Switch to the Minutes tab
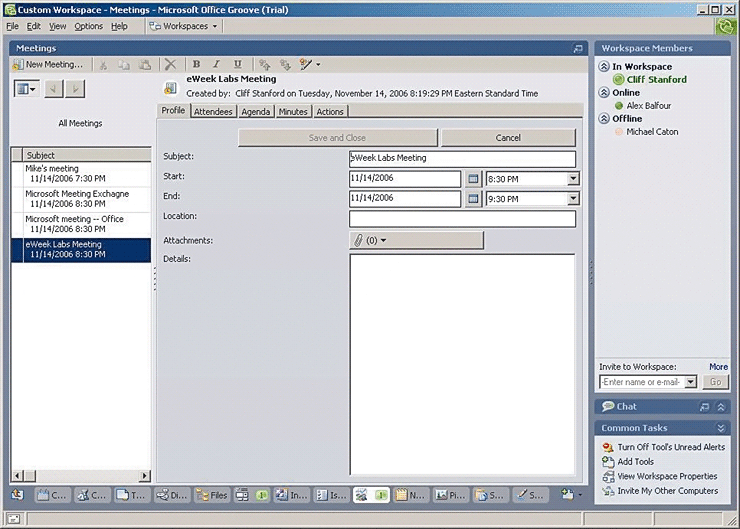 (x=293, y=112)
